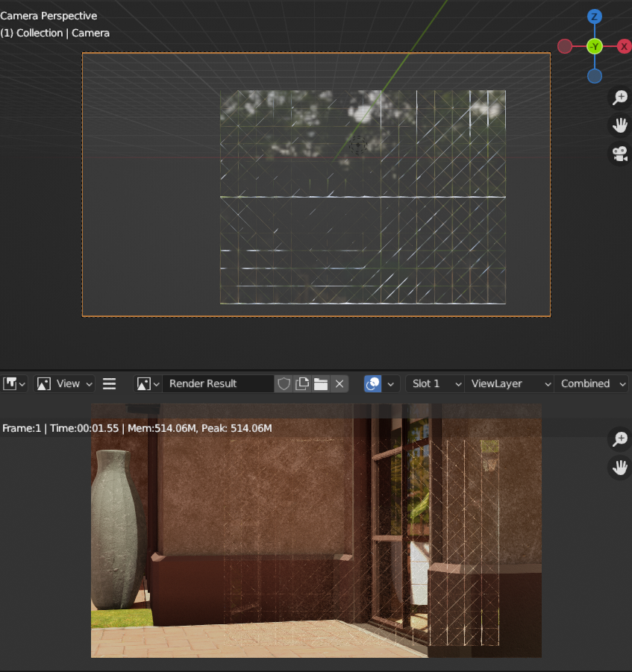
Task: Open an image with the folder icon
Action: coord(321,383)
